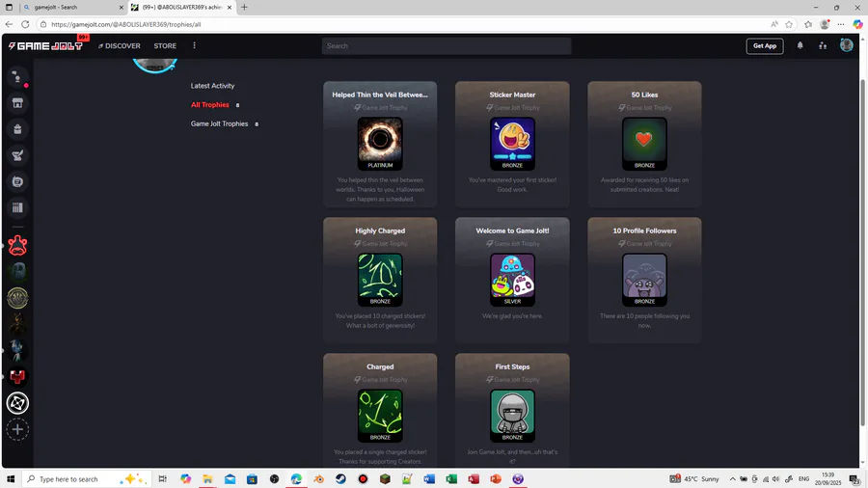868x488 pixels.
Task: Open the DISCOVER nav item
Action: 120,46
